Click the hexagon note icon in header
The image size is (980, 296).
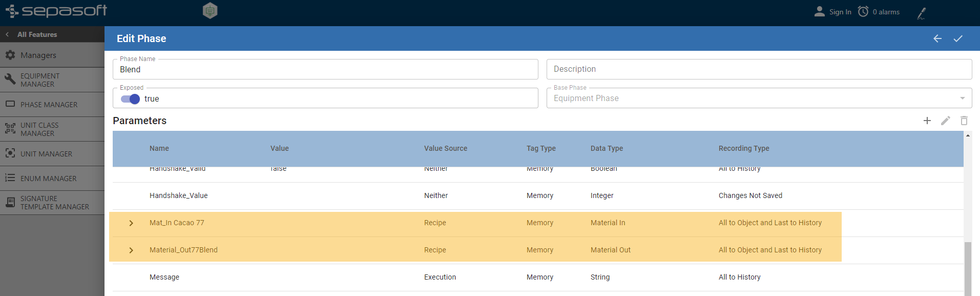tap(210, 11)
